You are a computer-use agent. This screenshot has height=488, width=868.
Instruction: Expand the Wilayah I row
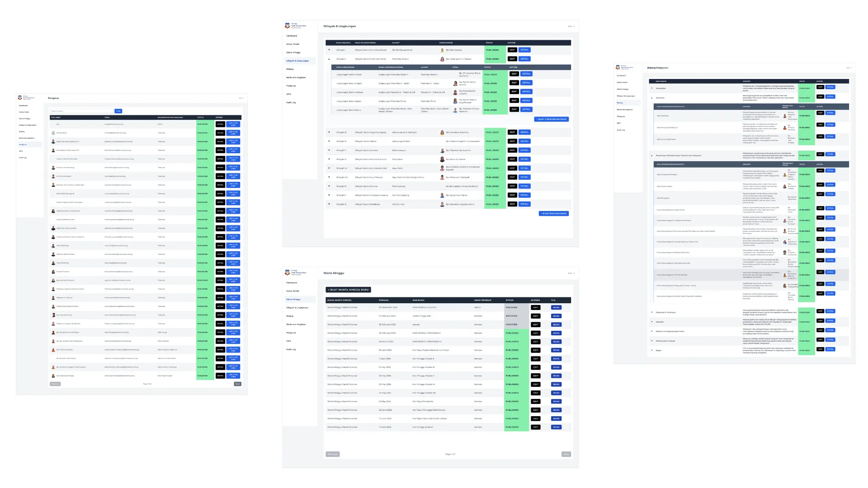tap(329, 50)
